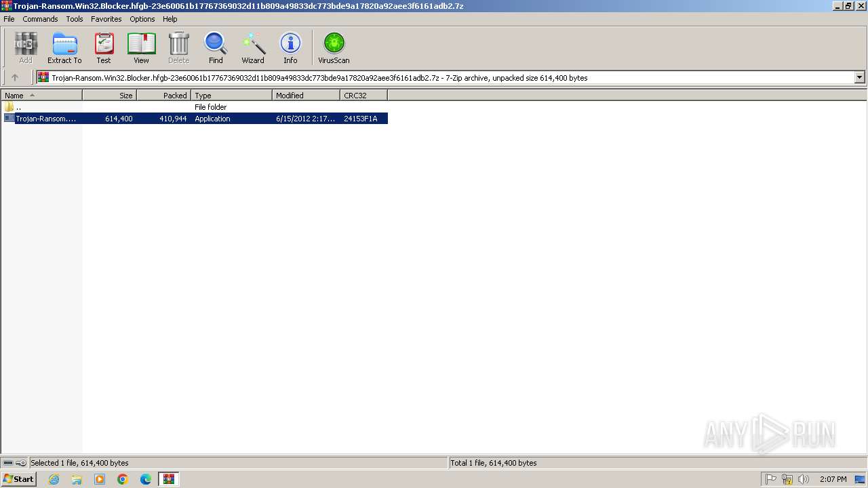Click the Find toolbar icon
Viewport: 868px width, 488px height.
coord(216,48)
